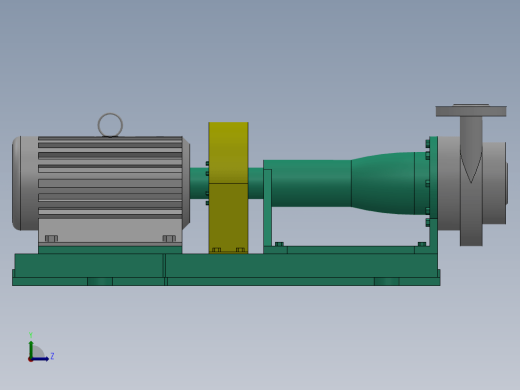The width and height of the screenshot is (520, 390).
Task: Pick the green flared conical adapter section
Action: click(x=383, y=183)
